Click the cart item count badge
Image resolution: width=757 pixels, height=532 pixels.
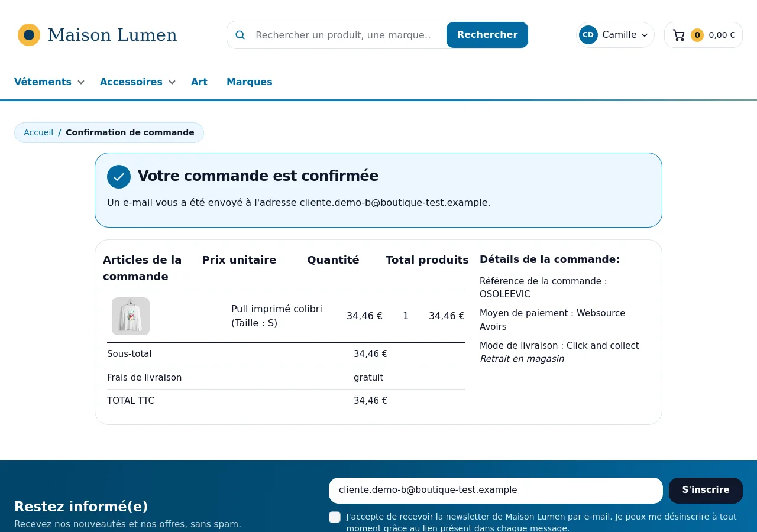pos(697,35)
